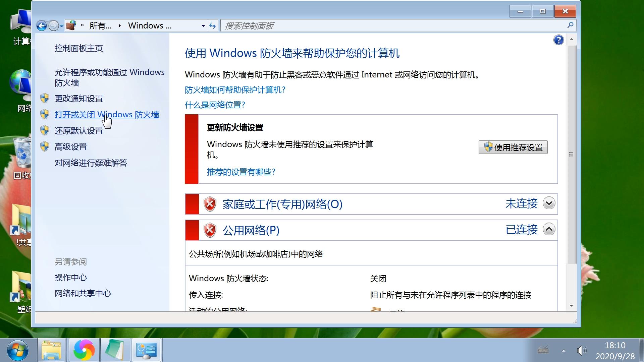Click the shield icon beside 高级设置

click(45, 146)
